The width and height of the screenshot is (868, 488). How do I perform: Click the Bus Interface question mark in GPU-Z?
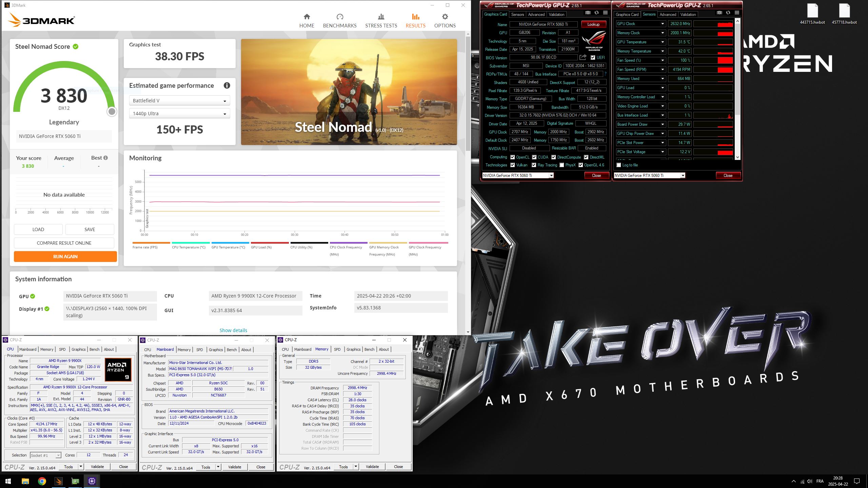coord(605,74)
